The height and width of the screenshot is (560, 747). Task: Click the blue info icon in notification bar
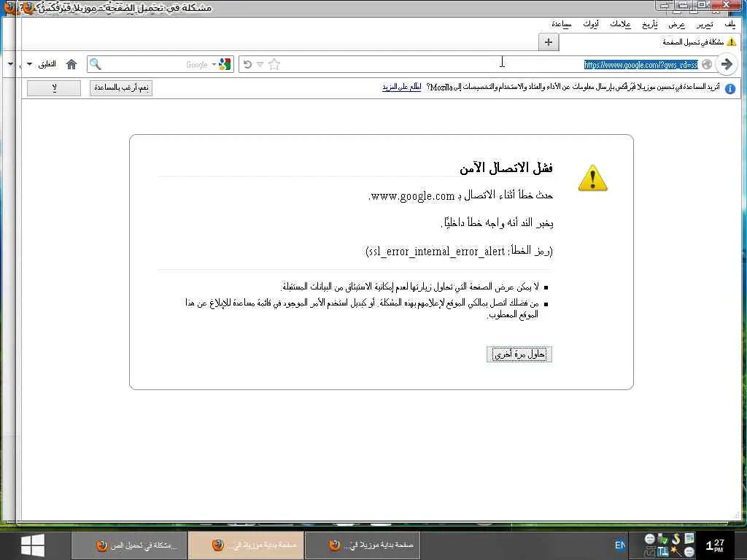pyautogui.click(x=730, y=88)
